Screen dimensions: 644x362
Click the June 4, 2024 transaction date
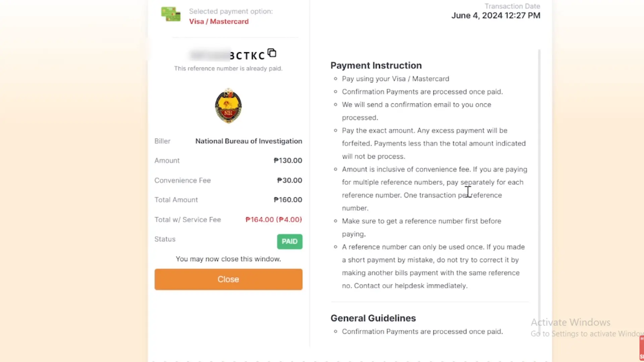tap(495, 15)
